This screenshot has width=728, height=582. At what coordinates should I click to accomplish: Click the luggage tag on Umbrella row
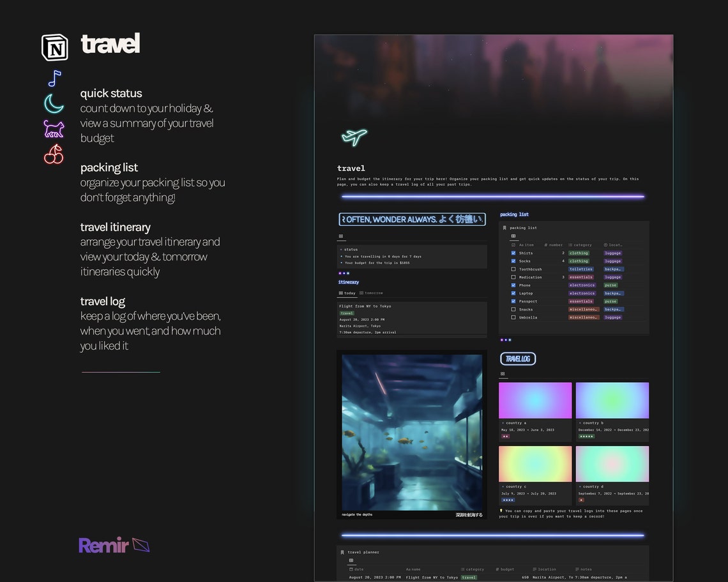[x=613, y=317]
